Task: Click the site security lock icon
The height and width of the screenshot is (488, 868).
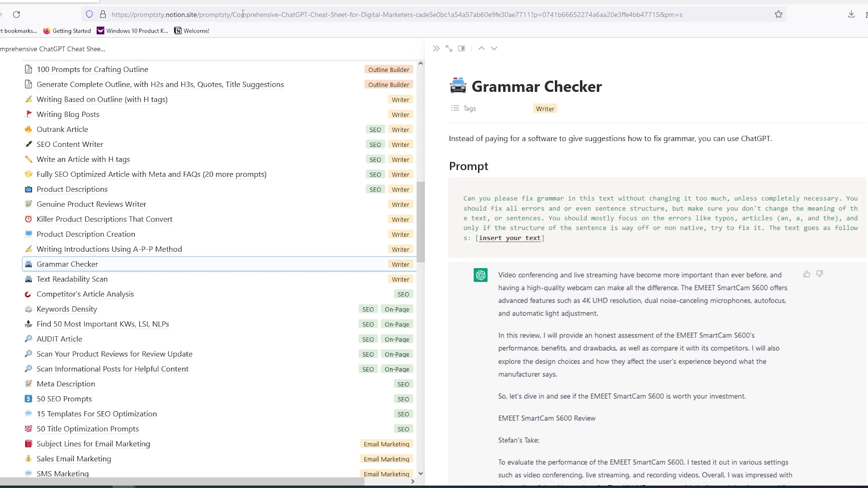Action: [103, 14]
